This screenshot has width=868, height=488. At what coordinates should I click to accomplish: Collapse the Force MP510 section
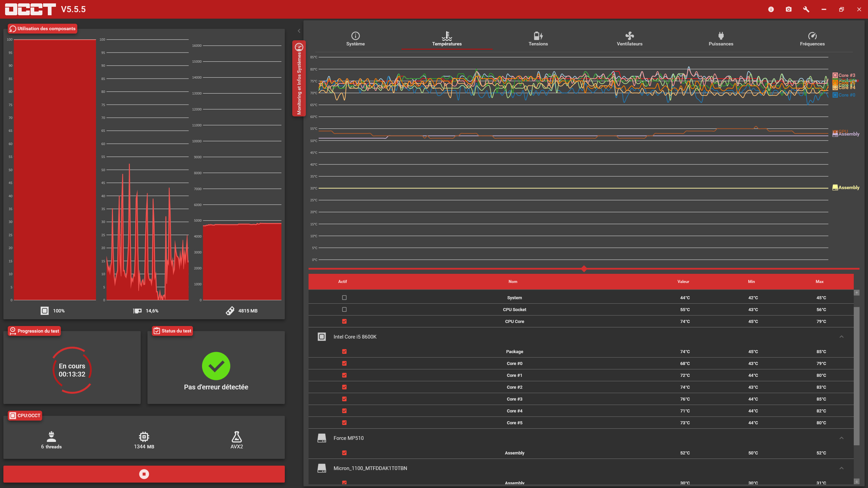(x=841, y=438)
